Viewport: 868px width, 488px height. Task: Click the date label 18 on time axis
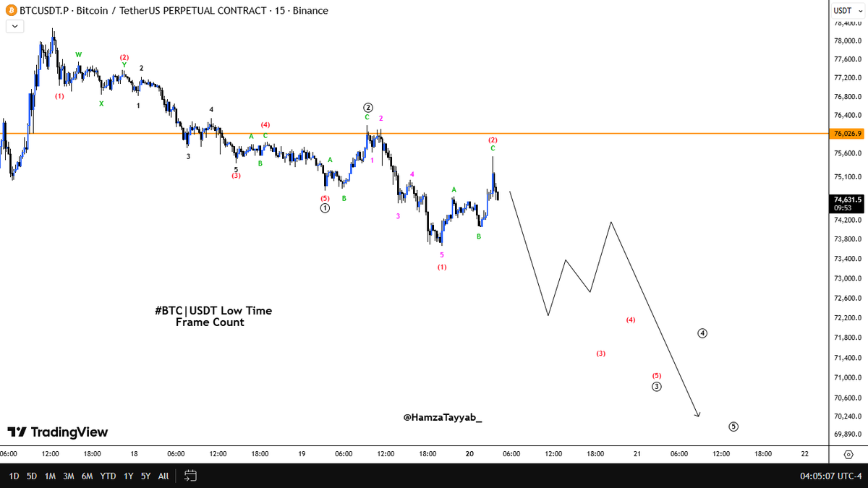[135, 454]
